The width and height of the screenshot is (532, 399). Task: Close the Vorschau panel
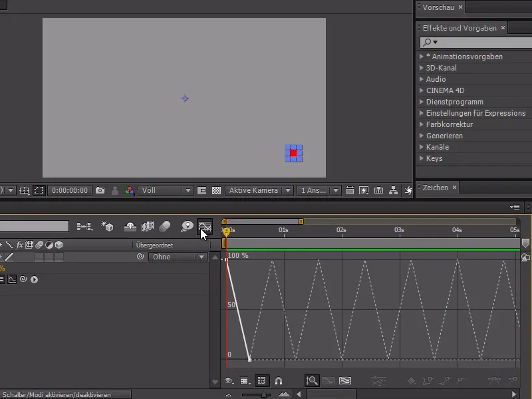point(460,7)
